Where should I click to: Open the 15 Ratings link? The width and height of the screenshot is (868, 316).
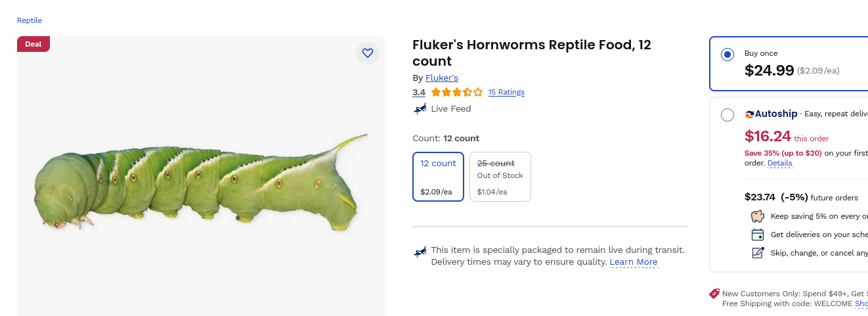coord(506,92)
